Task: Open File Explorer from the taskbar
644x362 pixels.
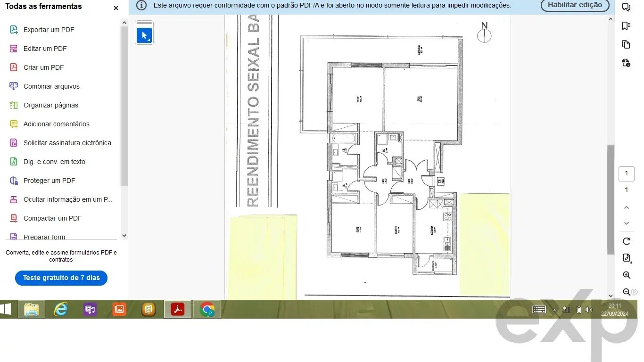Action: [x=32, y=310]
